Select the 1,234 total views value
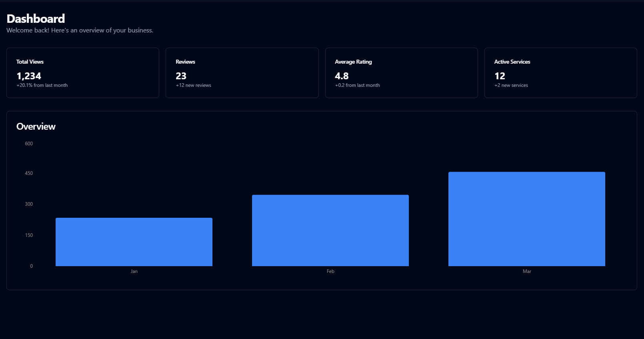 (29, 76)
